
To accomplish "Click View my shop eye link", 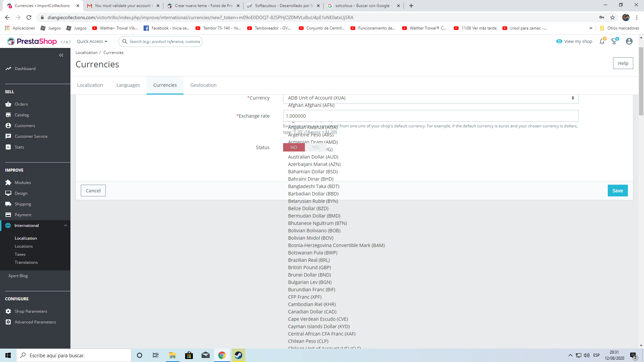I will [x=574, y=42].
